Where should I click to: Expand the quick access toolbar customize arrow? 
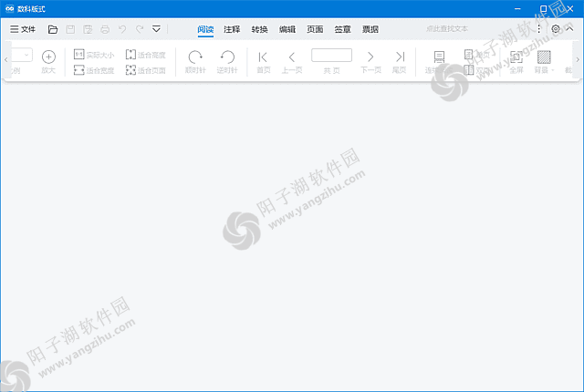click(156, 29)
